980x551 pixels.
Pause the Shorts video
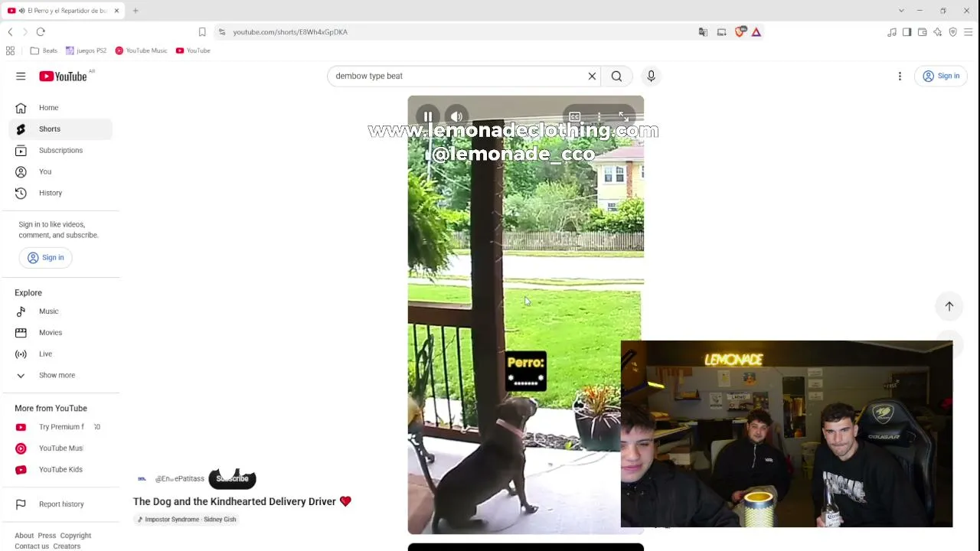pos(428,117)
